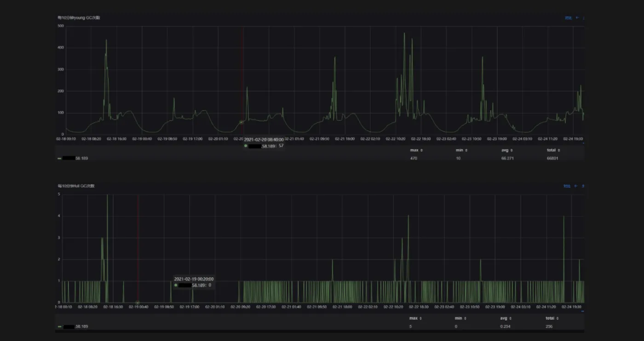Click the red crosshair line in full GC chart
Viewport: 644px width, 341px height.
tap(138, 249)
